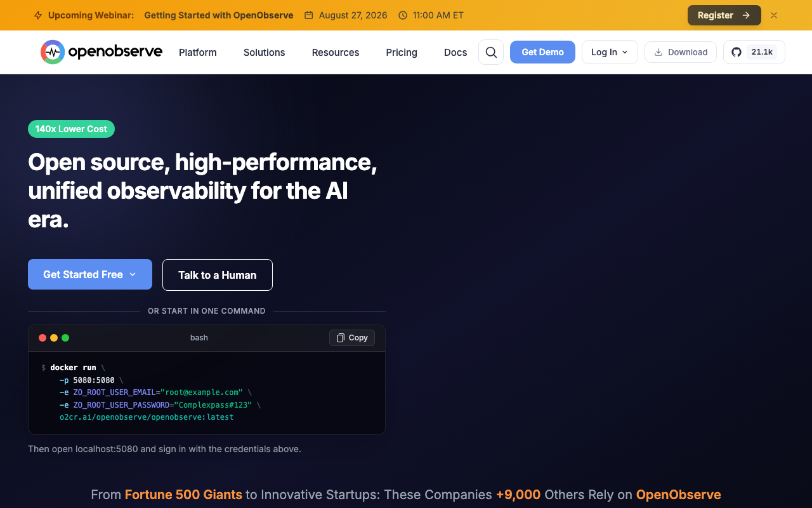
Task: Go to the Pricing page
Action: [402, 52]
